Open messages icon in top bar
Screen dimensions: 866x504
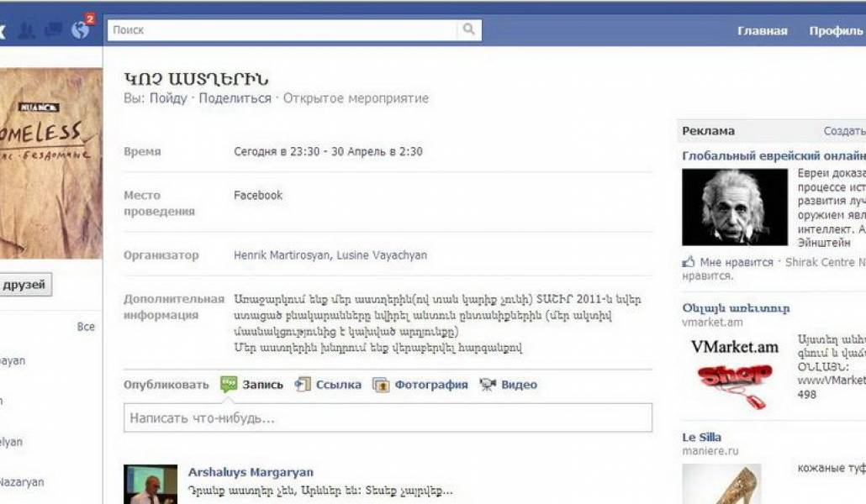tap(53, 29)
